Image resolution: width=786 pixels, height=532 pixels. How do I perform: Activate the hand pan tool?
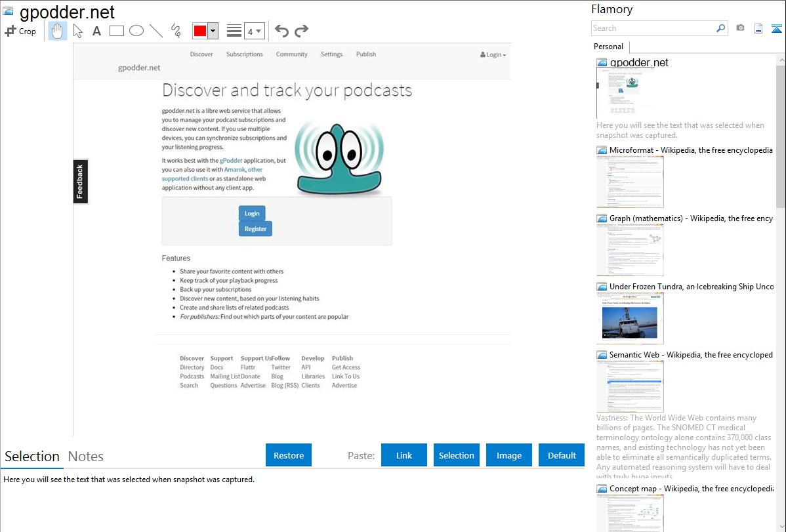(x=58, y=31)
